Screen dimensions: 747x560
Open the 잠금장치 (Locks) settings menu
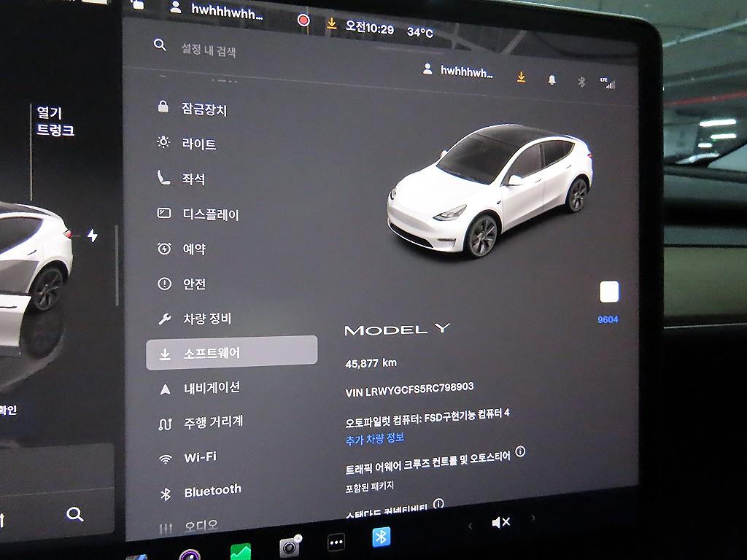193,109
